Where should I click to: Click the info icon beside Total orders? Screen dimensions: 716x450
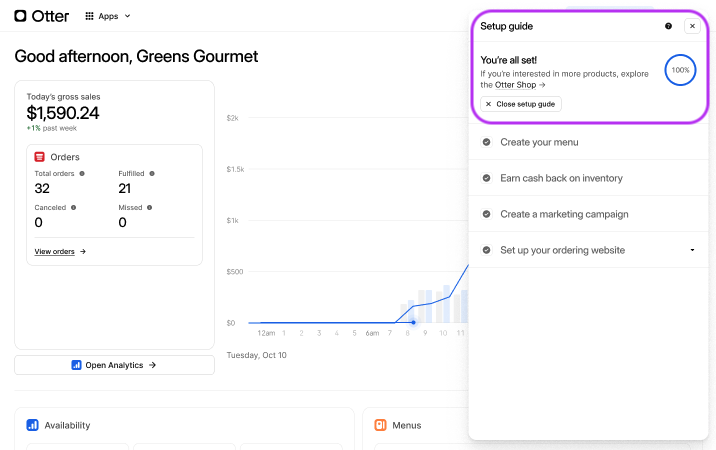pyautogui.click(x=82, y=173)
